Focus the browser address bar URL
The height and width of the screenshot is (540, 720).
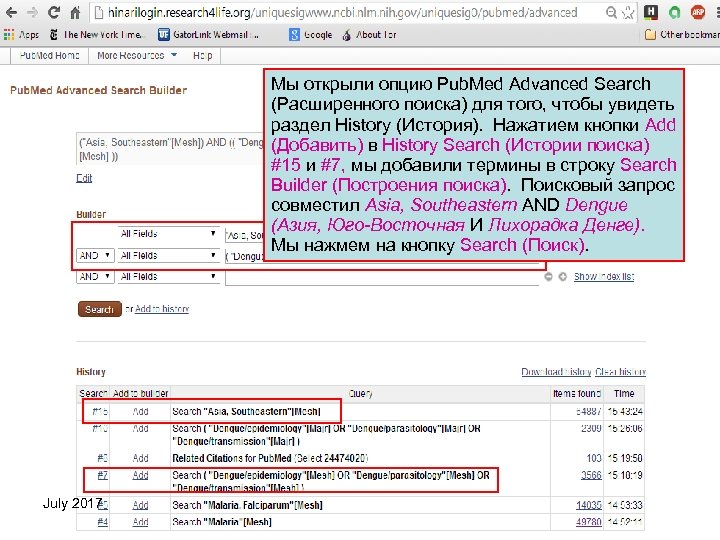343,13
